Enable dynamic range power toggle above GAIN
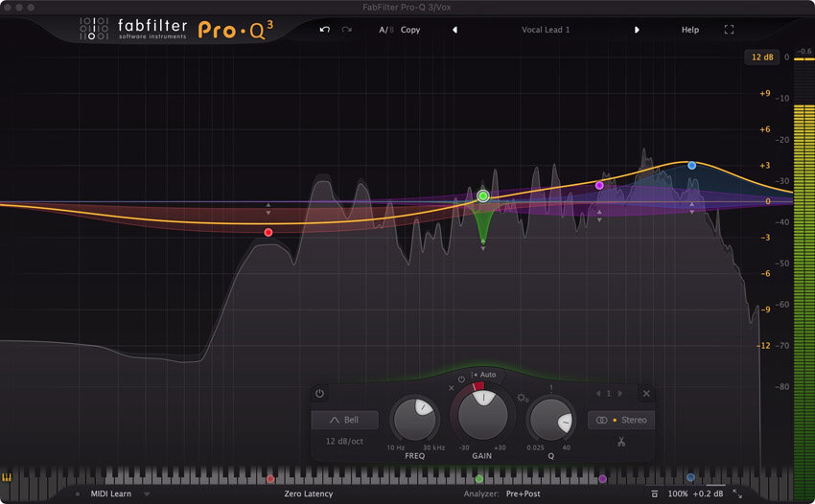The width and height of the screenshot is (815, 504). tap(461, 379)
